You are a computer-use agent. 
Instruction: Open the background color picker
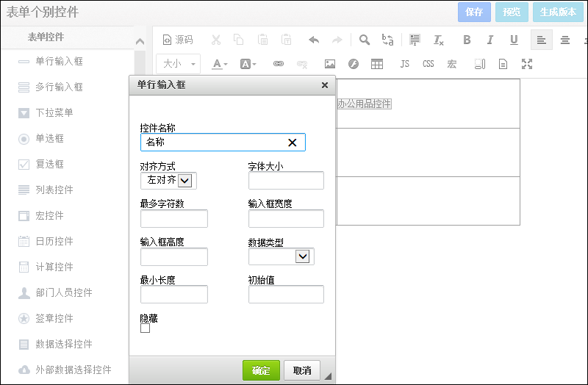coord(248,64)
